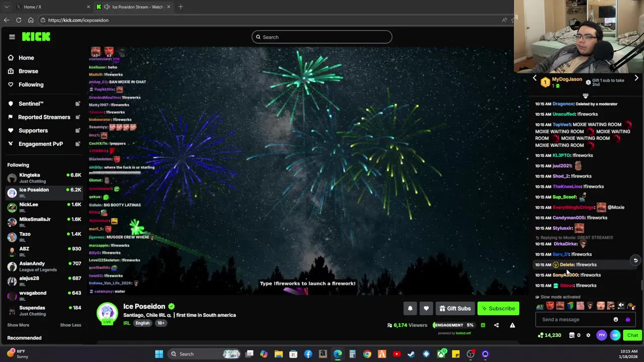Focus the Kick Search box
The height and width of the screenshot is (362, 644).
(x=322, y=37)
